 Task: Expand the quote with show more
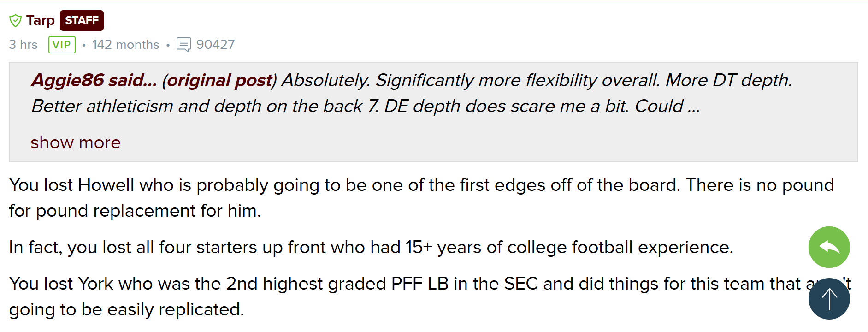[76, 142]
